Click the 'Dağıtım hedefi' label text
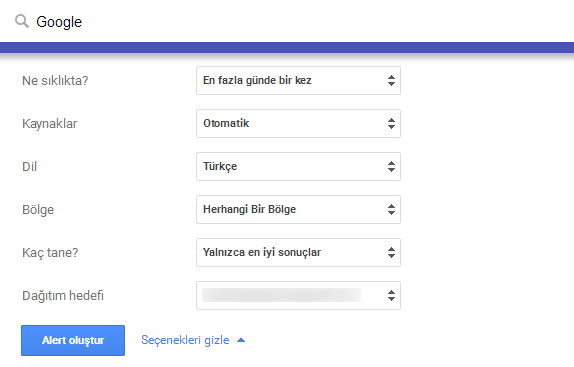This screenshot has width=574, height=367. click(x=63, y=296)
